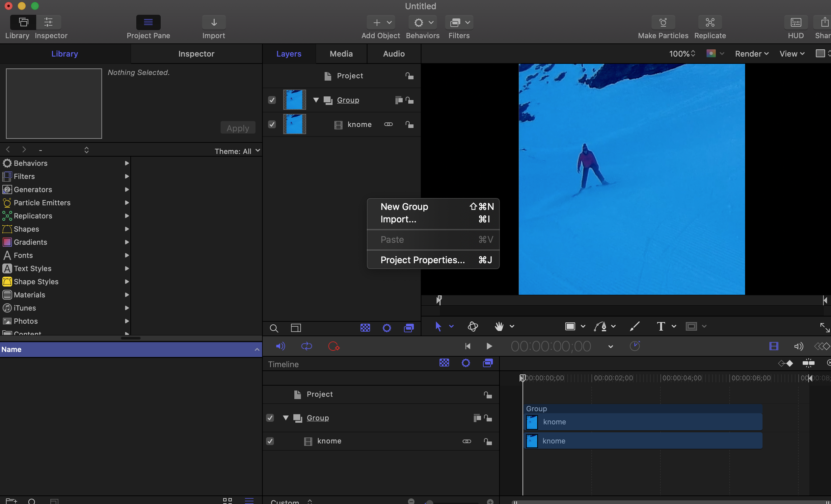
Task: Toggle show behaviors in Layers pane
Action: coord(387,328)
